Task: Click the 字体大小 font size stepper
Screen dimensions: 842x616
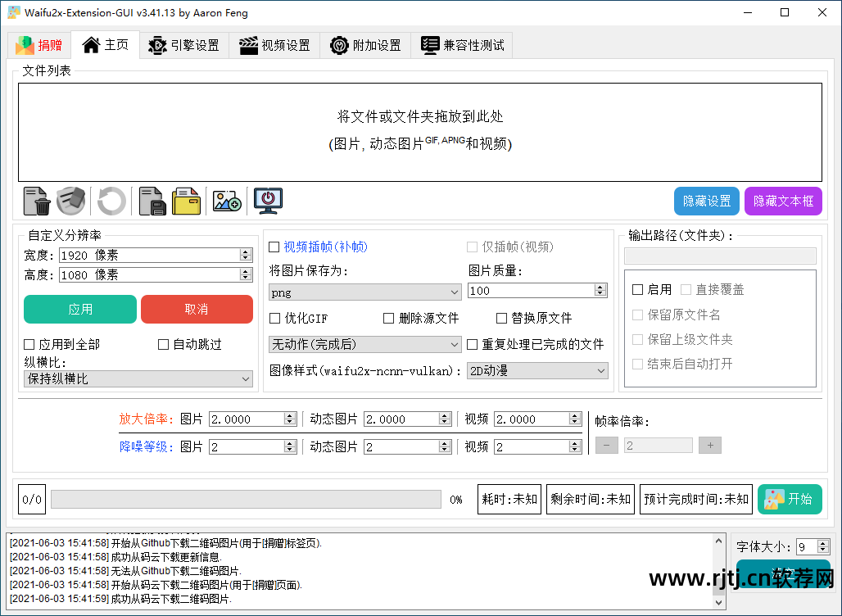Action: (x=823, y=546)
